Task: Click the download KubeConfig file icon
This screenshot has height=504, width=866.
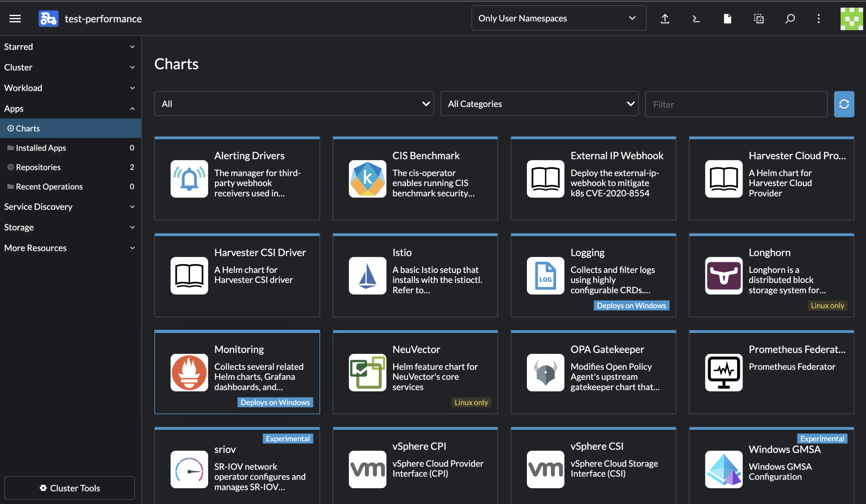Action: point(727,19)
